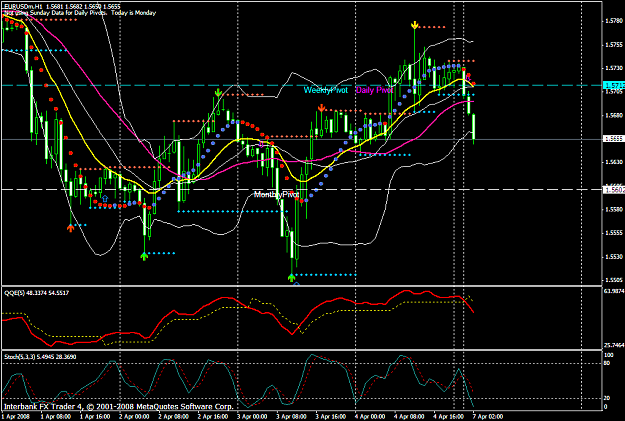This screenshot has height=421, width=625.
Task: Click the '2 Apr 08:00' time axis label
Action: point(174,417)
